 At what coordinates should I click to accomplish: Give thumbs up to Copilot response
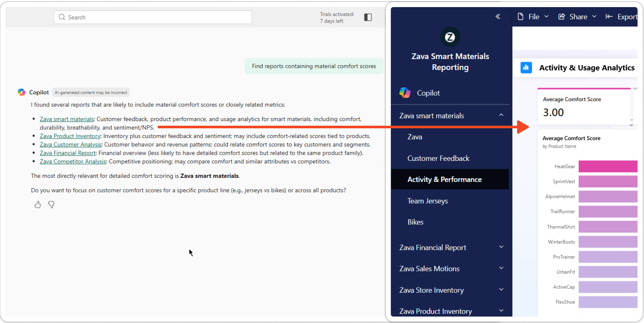tap(38, 205)
